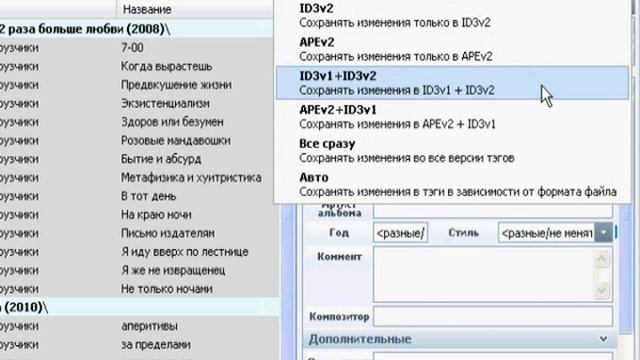Click the Год input field
Image resolution: width=640 pixels, height=360 pixels.
400,233
